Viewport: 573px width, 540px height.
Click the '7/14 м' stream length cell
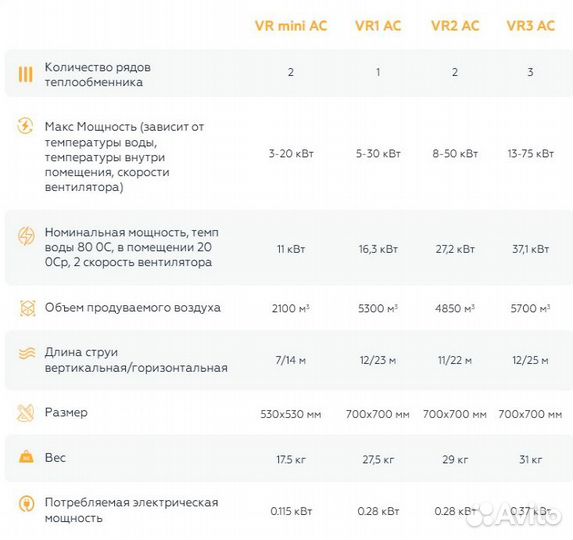point(291,360)
